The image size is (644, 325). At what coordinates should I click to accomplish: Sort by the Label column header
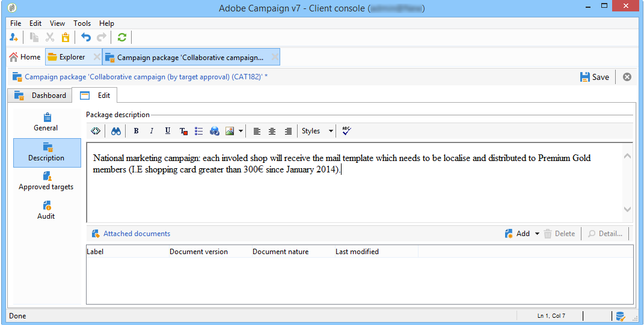tap(127, 252)
